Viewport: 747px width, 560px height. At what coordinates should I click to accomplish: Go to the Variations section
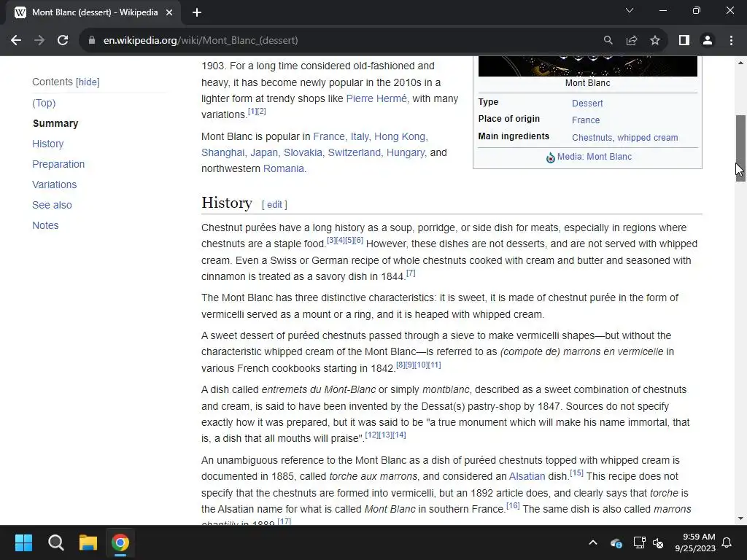pyautogui.click(x=54, y=184)
